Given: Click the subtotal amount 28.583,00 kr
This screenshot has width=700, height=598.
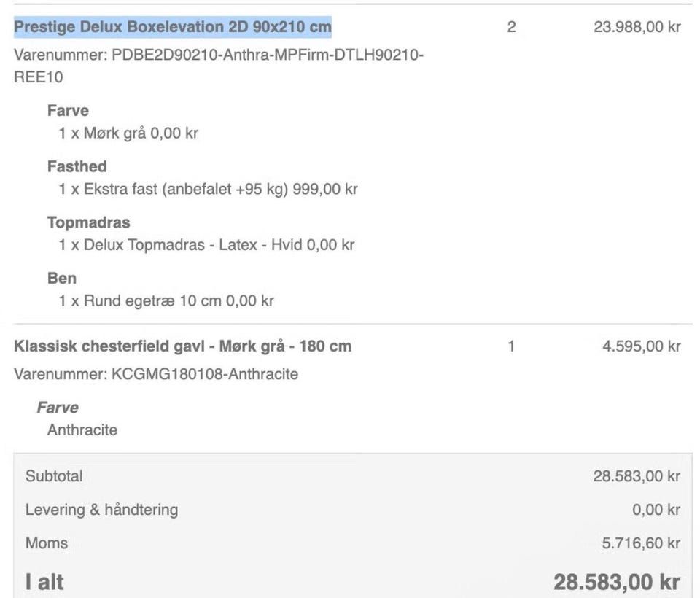Looking at the screenshot, I should [x=637, y=476].
